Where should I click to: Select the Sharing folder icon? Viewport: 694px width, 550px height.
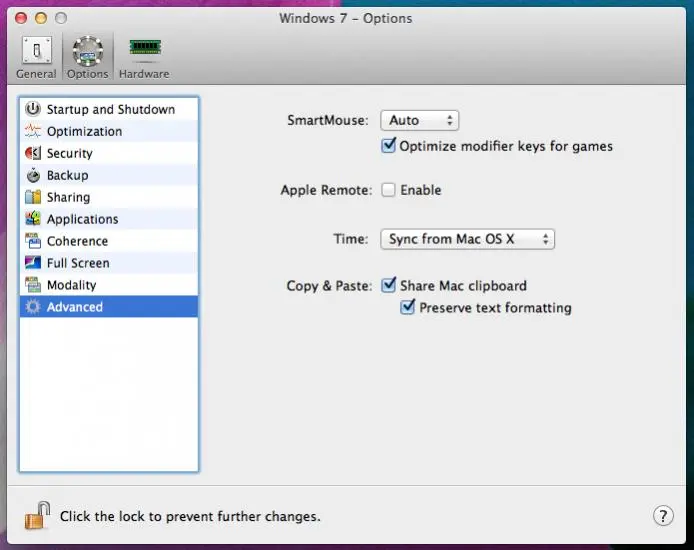pos(32,197)
